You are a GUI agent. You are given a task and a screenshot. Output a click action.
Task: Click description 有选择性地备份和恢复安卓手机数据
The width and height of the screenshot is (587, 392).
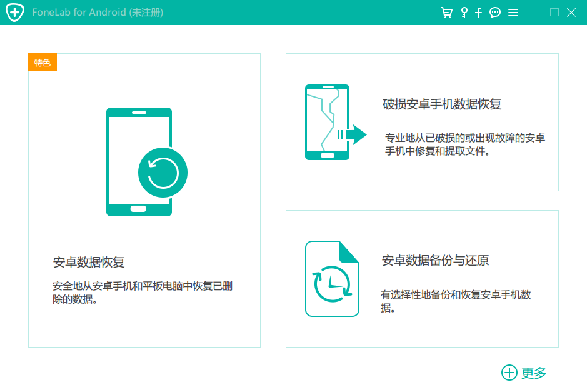pos(456,301)
